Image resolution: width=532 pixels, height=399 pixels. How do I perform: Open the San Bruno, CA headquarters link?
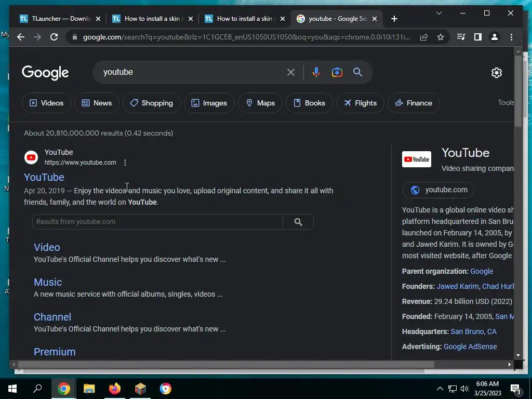(x=473, y=331)
